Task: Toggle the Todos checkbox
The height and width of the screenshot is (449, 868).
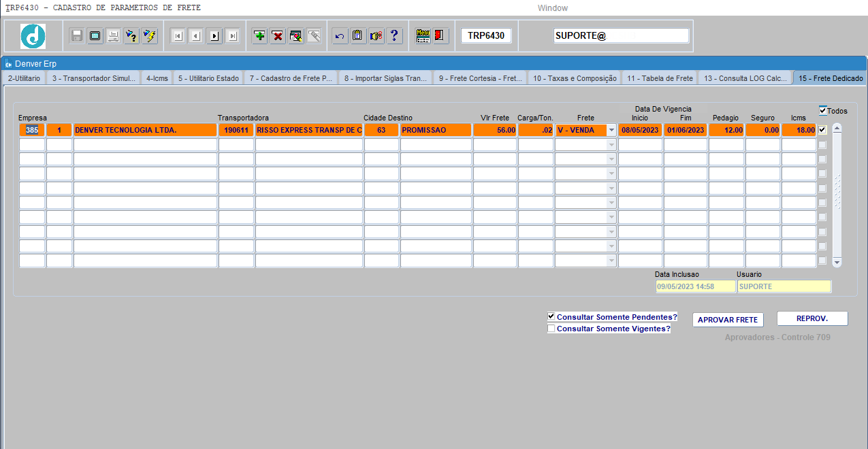Action: click(823, 110)
